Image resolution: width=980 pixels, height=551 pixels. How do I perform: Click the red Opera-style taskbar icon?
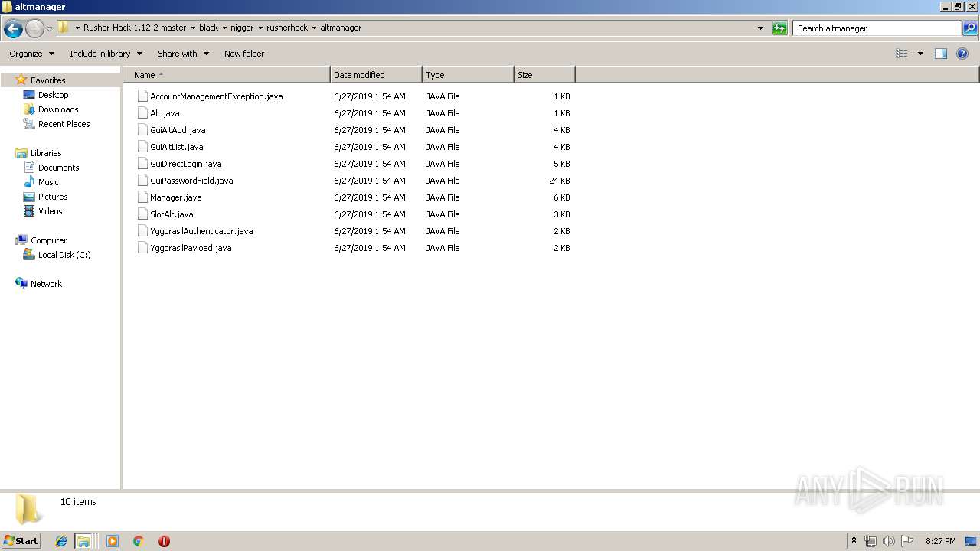point(164,541)
